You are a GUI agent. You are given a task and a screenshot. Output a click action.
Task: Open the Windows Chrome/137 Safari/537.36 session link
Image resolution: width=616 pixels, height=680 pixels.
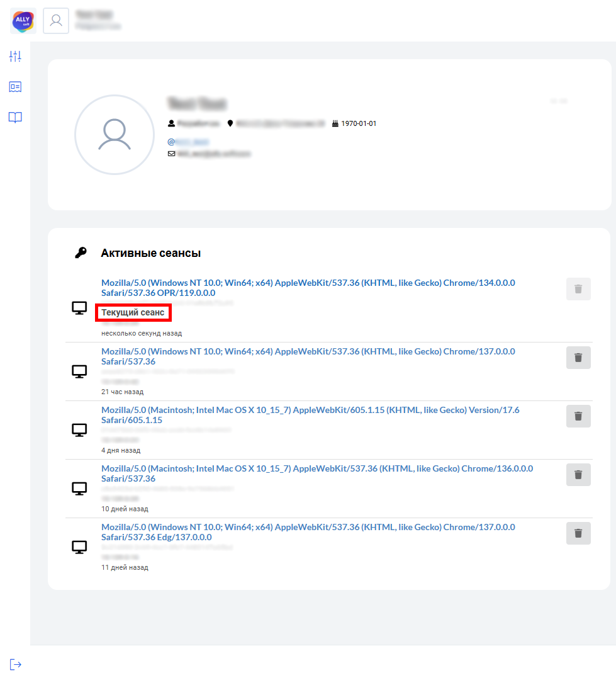308,356
